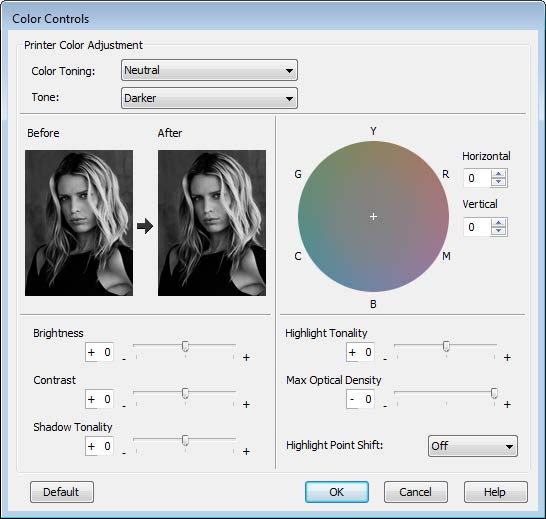Click the Cancel button
The image size is (546, 519).
click(x=415, y=492)
